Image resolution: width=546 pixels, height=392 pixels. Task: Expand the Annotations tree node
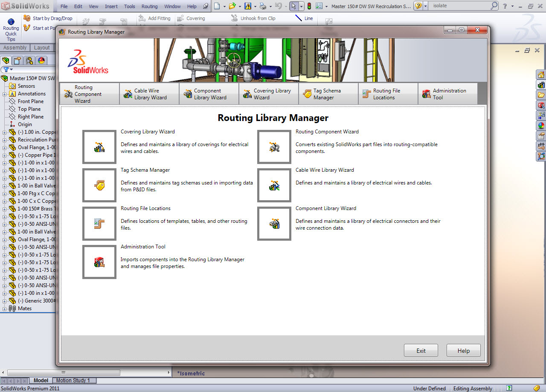coord(5,94)
